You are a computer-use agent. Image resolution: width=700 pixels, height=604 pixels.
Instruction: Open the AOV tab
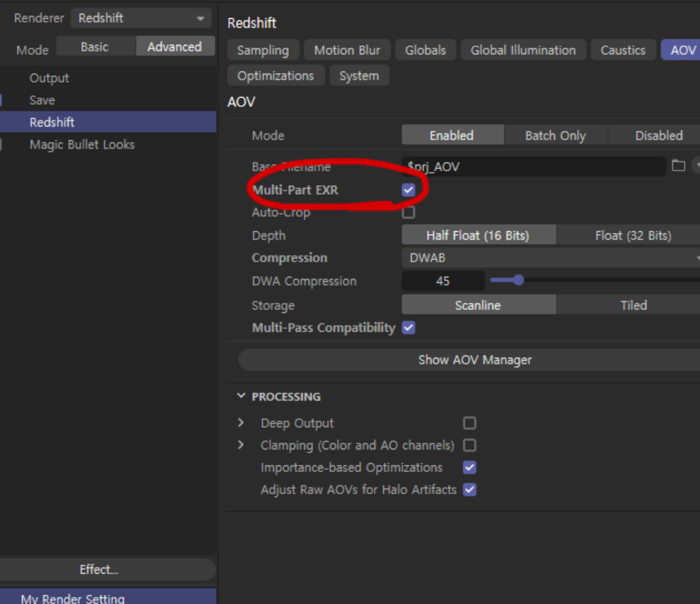(681, 50)
